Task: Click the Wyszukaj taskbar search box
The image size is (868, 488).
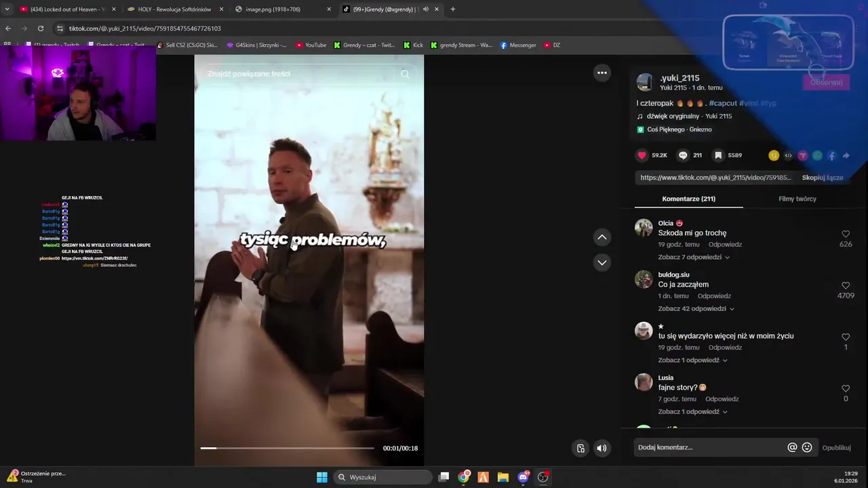Action: coord(383,477)
